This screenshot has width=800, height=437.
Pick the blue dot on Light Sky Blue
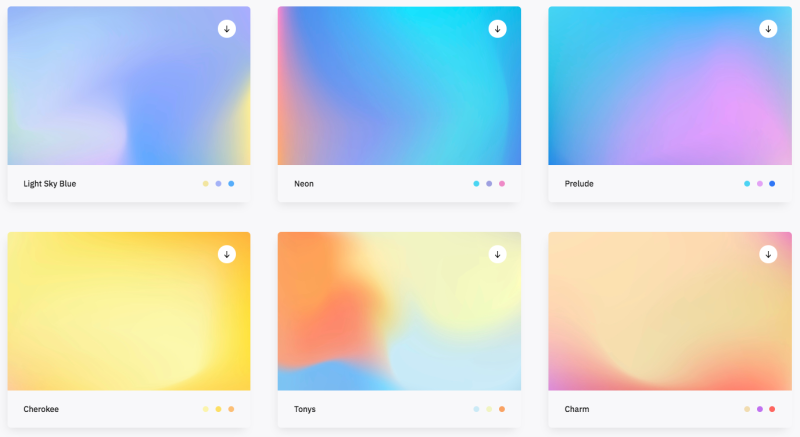(x=231, y=184)
